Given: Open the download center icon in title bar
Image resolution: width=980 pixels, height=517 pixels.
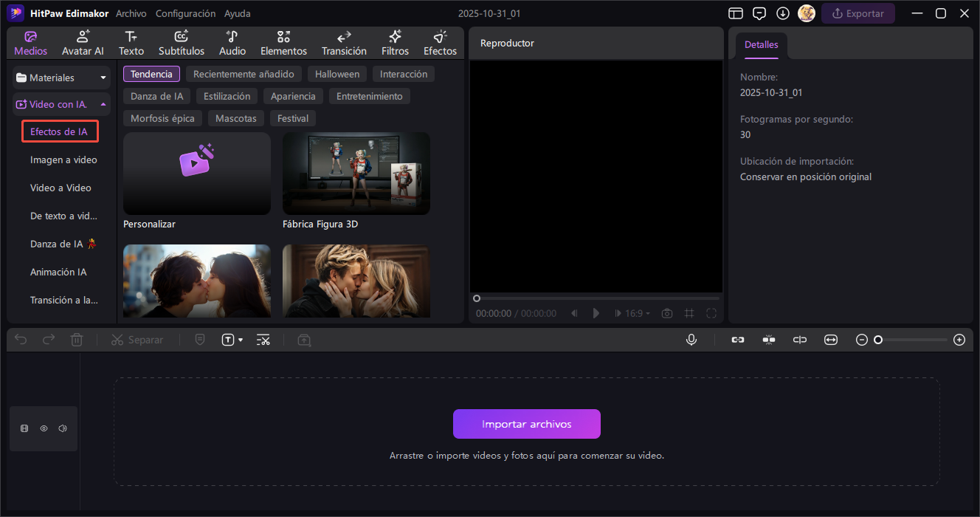Looking at the screenshot, I should coord(783,13).
